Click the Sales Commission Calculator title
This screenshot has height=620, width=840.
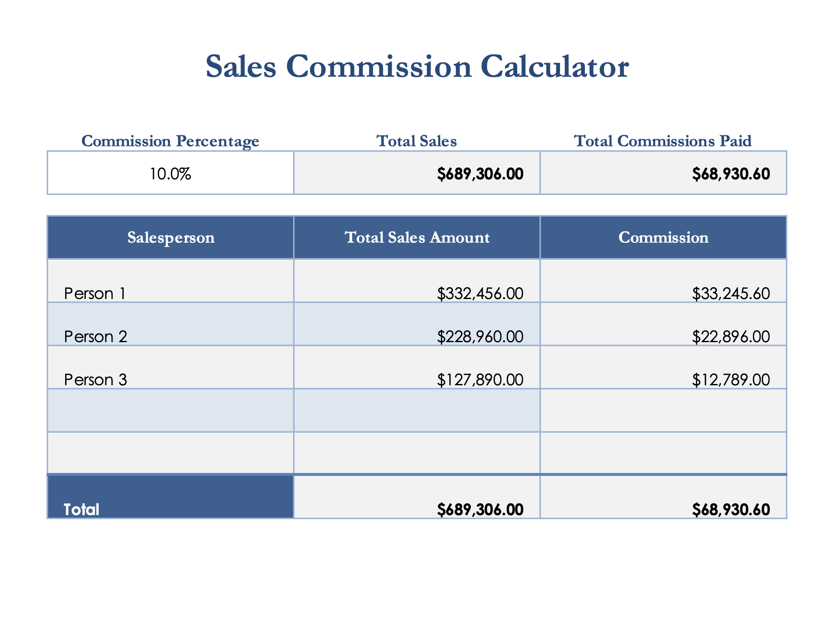pyautogui.click(x=417, y=67)
